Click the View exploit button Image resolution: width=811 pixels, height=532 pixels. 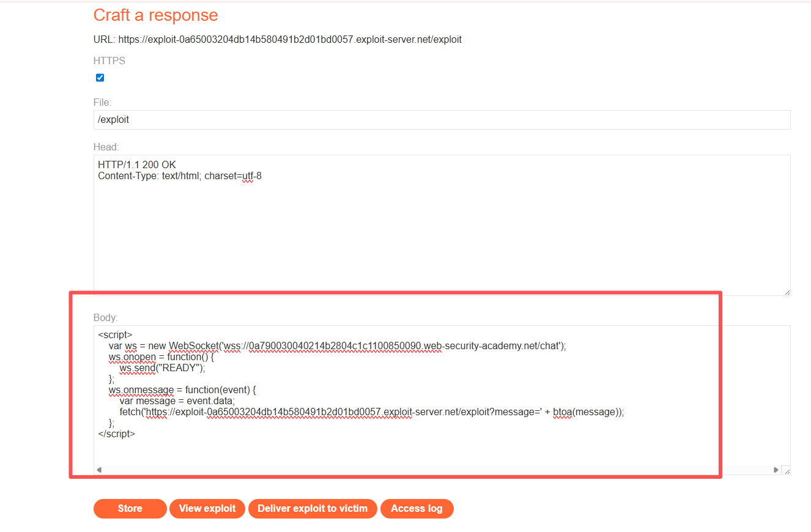[x=207, y=509]
